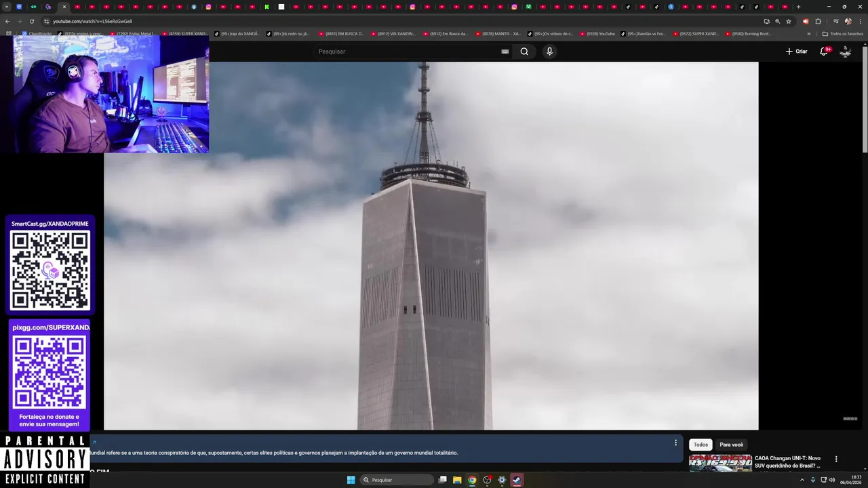This screenshot has width=868, height=488.
Task: Click the YouTube search magnifier button
Action: pyautogui.click(x=524, y=52)
